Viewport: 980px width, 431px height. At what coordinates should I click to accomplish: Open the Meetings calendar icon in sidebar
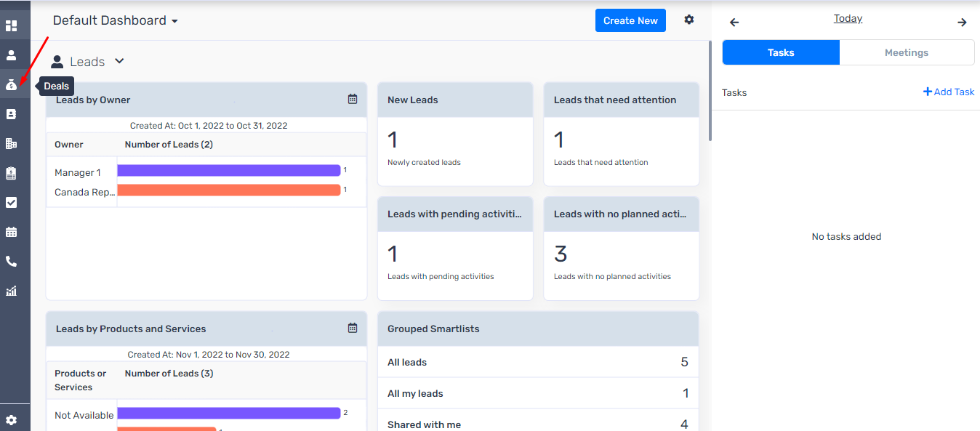tap(11, 232)
